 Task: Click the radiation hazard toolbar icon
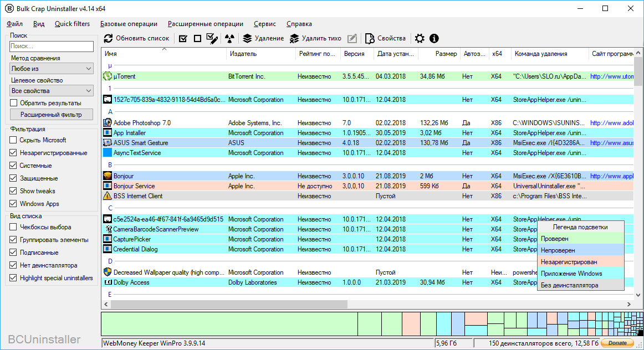tap(229, 39)
